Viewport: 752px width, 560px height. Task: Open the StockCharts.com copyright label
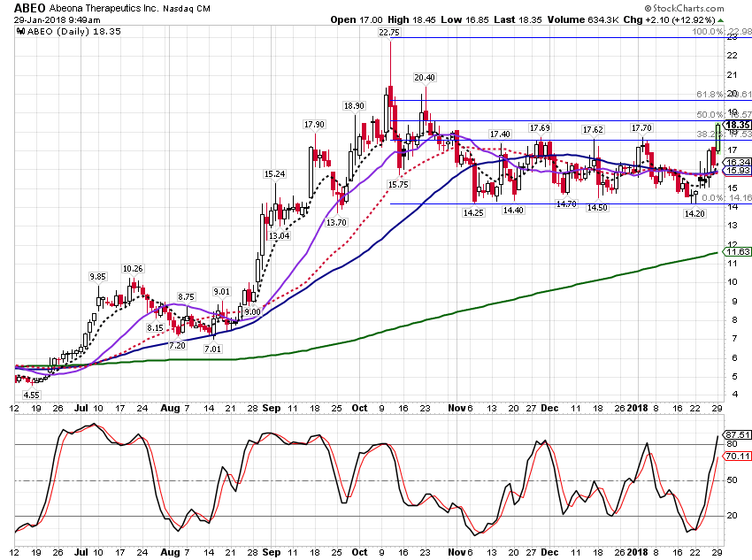pyautogui.click(x=684, y=8)
